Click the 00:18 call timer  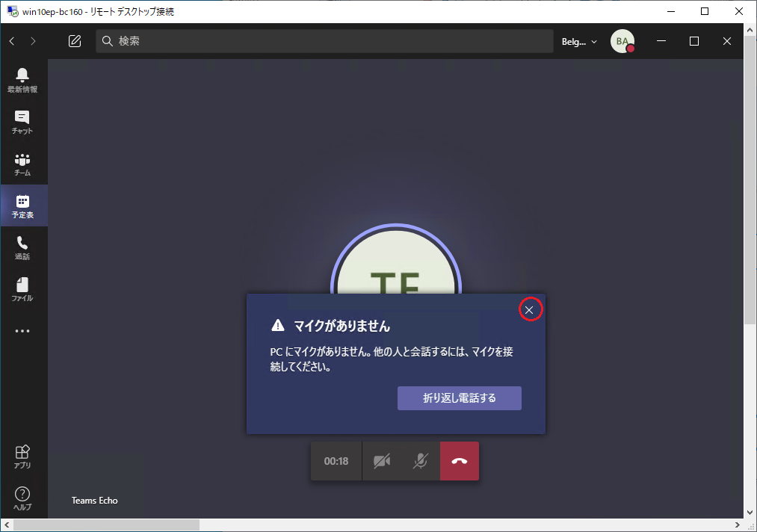(336, 461)
